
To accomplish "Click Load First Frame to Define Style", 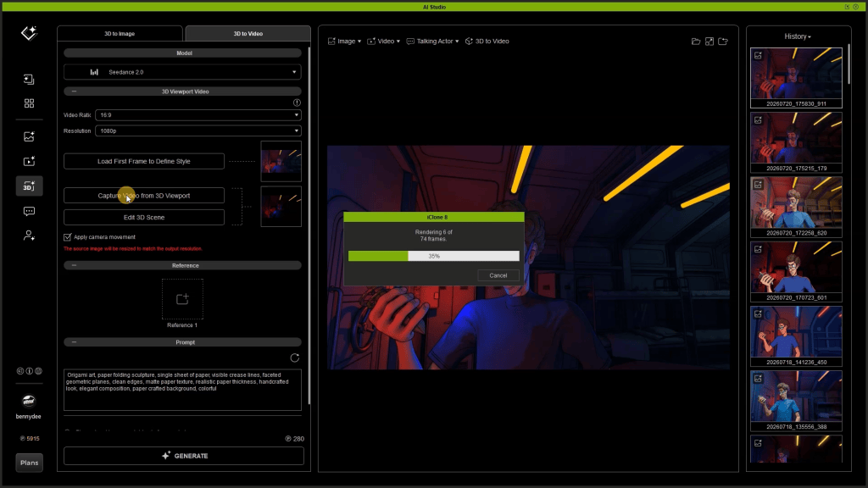I will [x=144, y=162].
